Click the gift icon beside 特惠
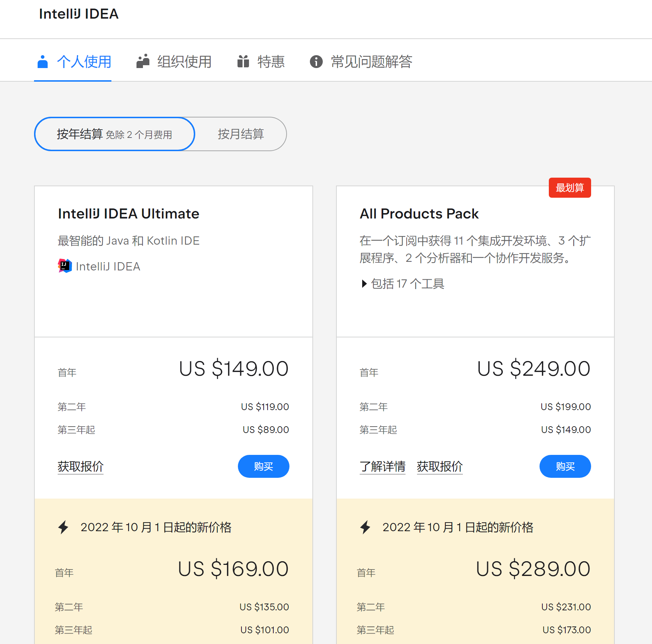 (243, 61)
